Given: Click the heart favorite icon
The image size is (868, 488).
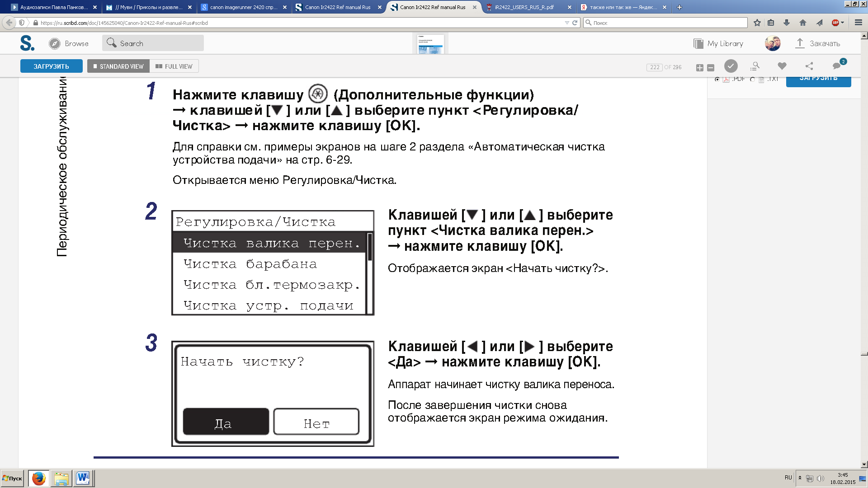Looking at the screenshot, I should [782, 66].
